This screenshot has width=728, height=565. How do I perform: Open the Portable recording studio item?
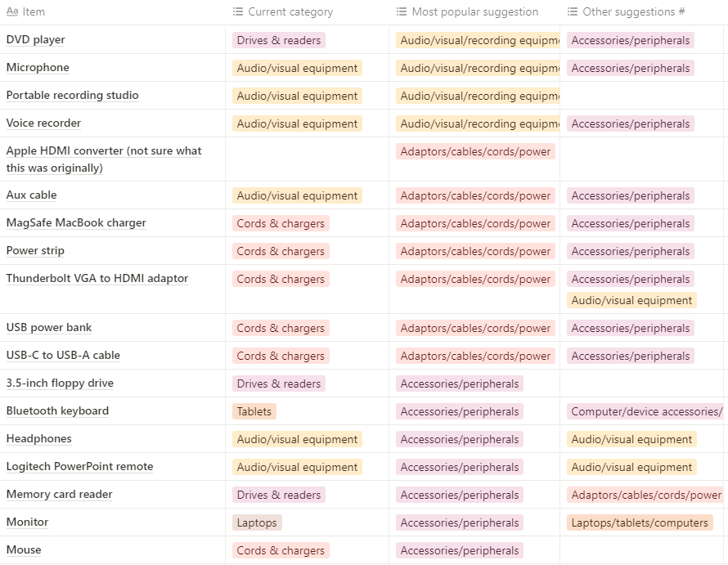[73, 96]
